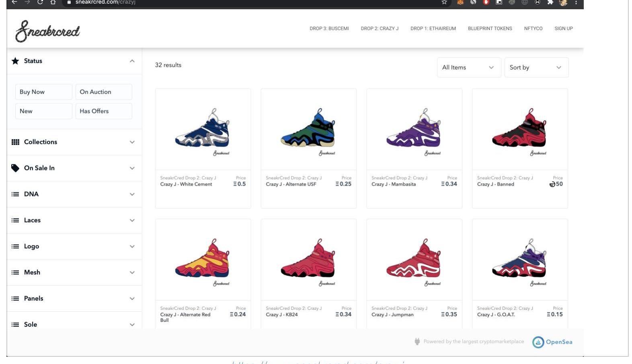Click the green-blue Alternate USF sneaker image

point(308,129)
